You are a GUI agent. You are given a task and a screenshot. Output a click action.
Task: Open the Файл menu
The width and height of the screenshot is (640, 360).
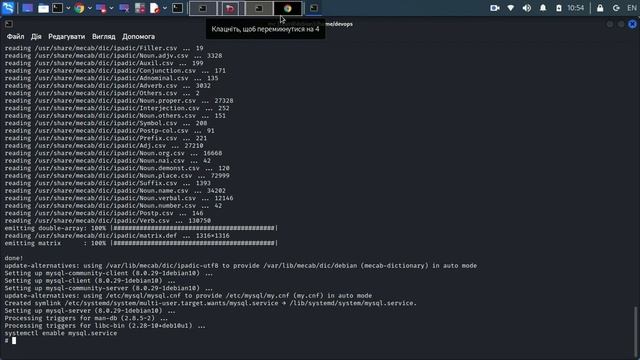(x=16, y=36)
